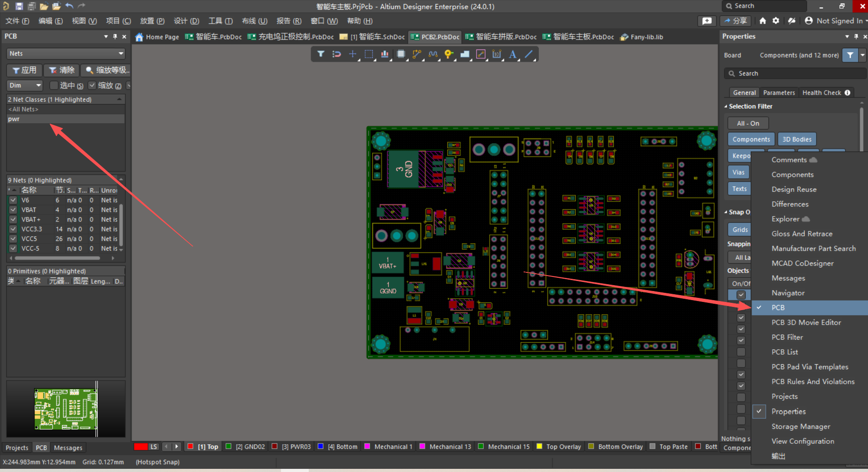The height and width of the screenshot is (472, 868).
Task: Select the Place Component chip tool
Action: point(401,54)
